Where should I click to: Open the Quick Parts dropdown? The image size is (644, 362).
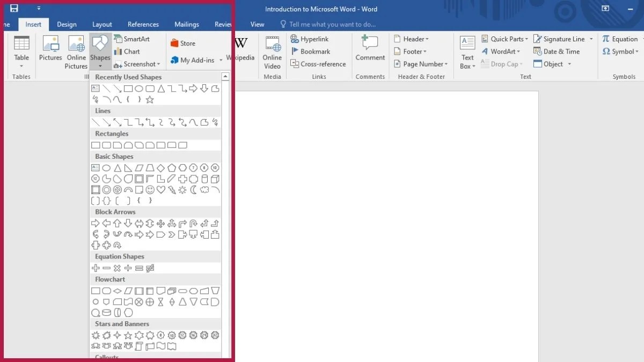tap(504, 39)
